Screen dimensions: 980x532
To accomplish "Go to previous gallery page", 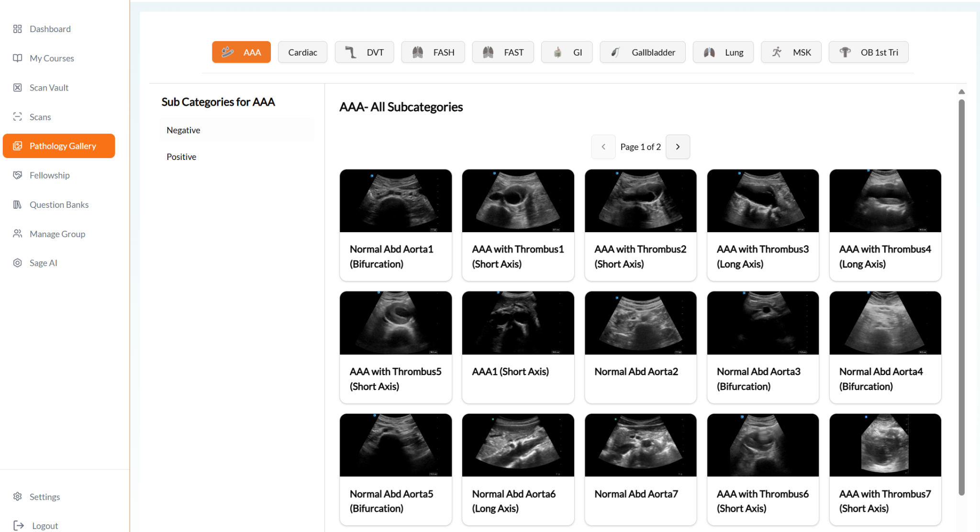I will [603, 147].
